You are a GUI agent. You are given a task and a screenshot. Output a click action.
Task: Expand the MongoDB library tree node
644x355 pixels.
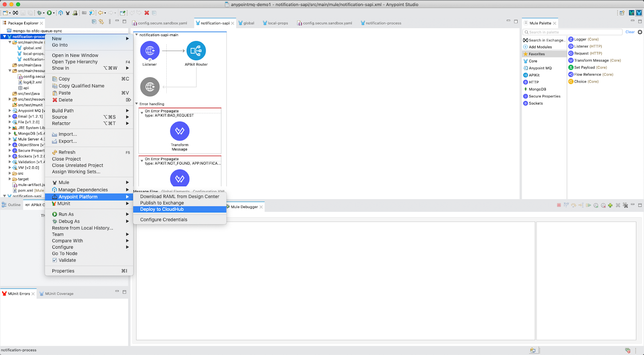pos(10,134)
